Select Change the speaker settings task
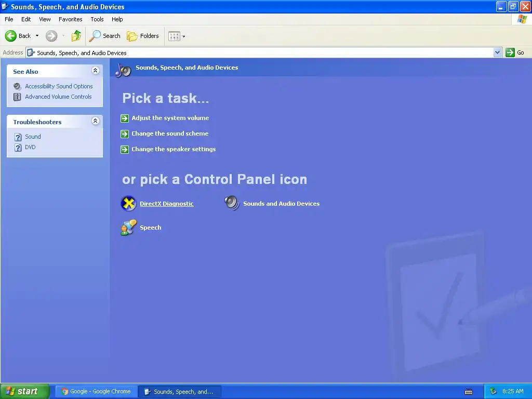 coord(174,149)
